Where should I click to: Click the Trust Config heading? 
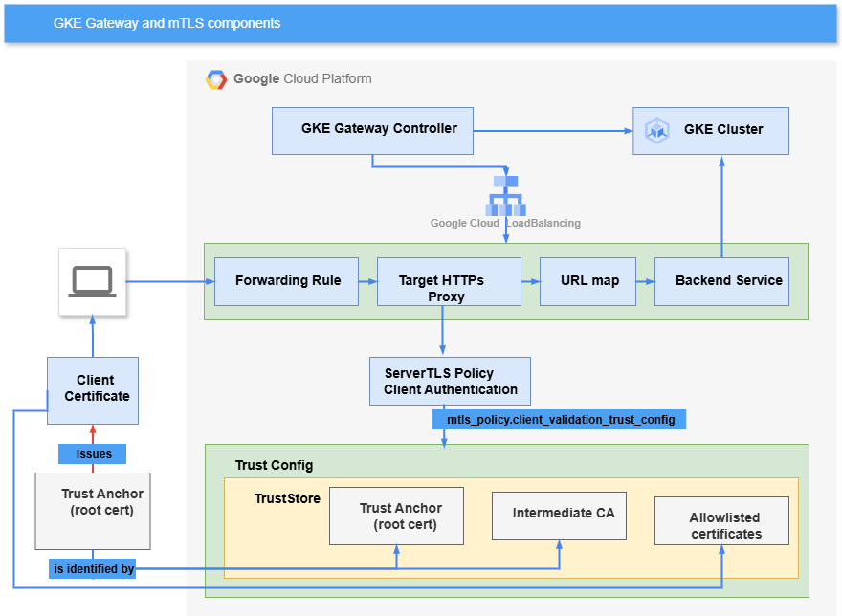(274, 465)
